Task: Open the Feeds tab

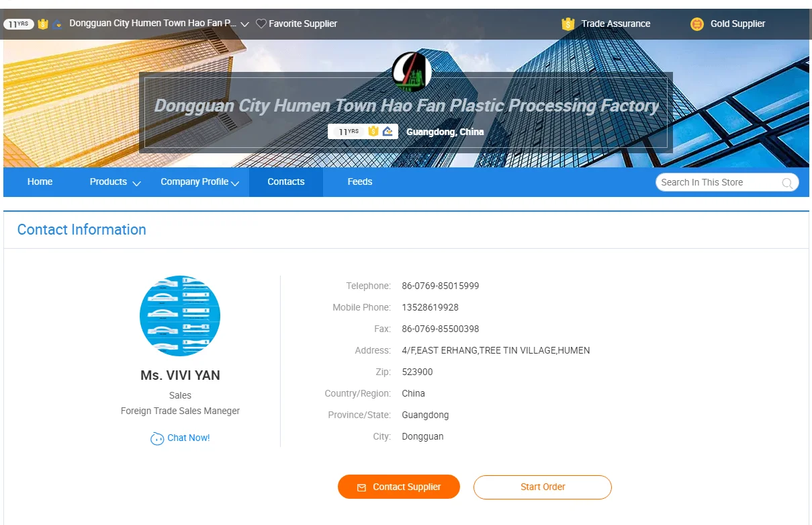Action: (359, 182)
